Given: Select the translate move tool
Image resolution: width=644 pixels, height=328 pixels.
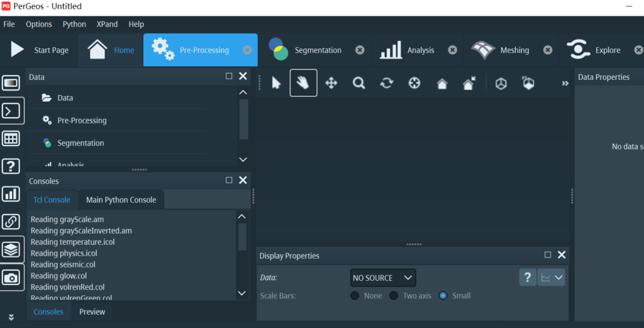Looking at the screenshot, I should [x=331, y=83].
